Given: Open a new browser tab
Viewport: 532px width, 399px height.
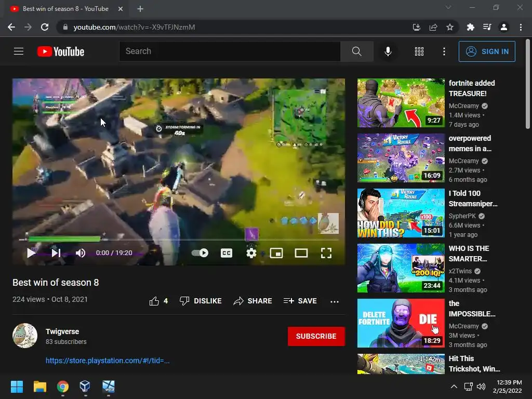Looking at the screenshot, I should click(x=140, y=9).
